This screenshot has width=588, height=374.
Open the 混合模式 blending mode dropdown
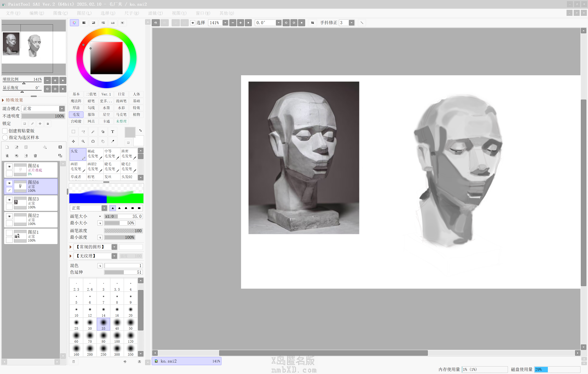[x=62, y=108]
